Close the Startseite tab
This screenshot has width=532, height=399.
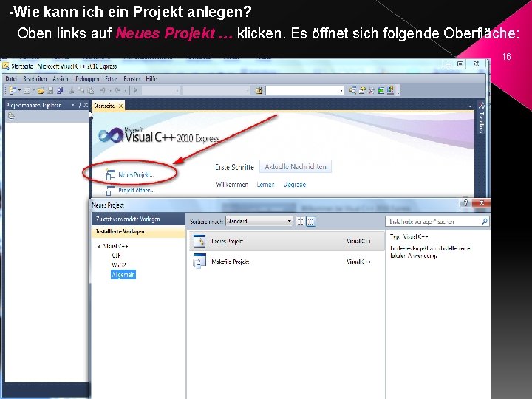pos(120,106)
